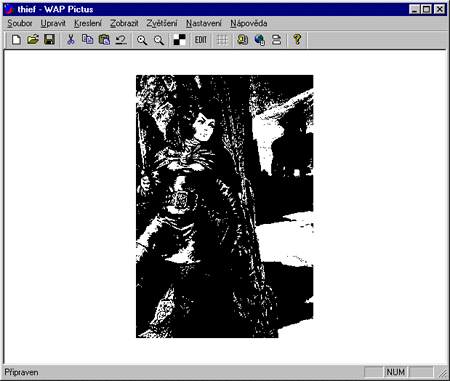Save the image with the floppy disk icon

50,40
